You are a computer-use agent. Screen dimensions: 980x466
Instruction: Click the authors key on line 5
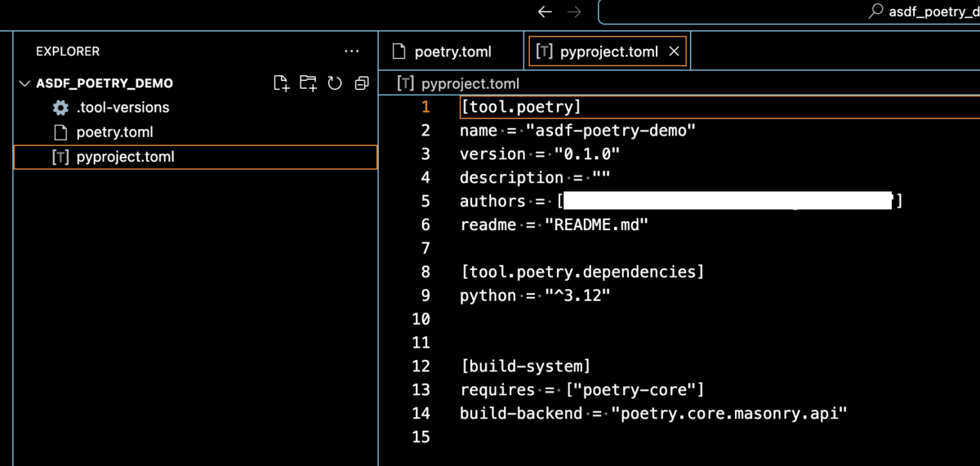click(x=492, y=201)
